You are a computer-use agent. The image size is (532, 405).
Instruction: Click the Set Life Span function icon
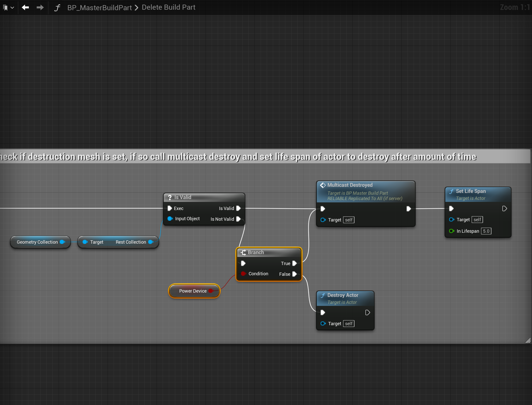point(451,191)
